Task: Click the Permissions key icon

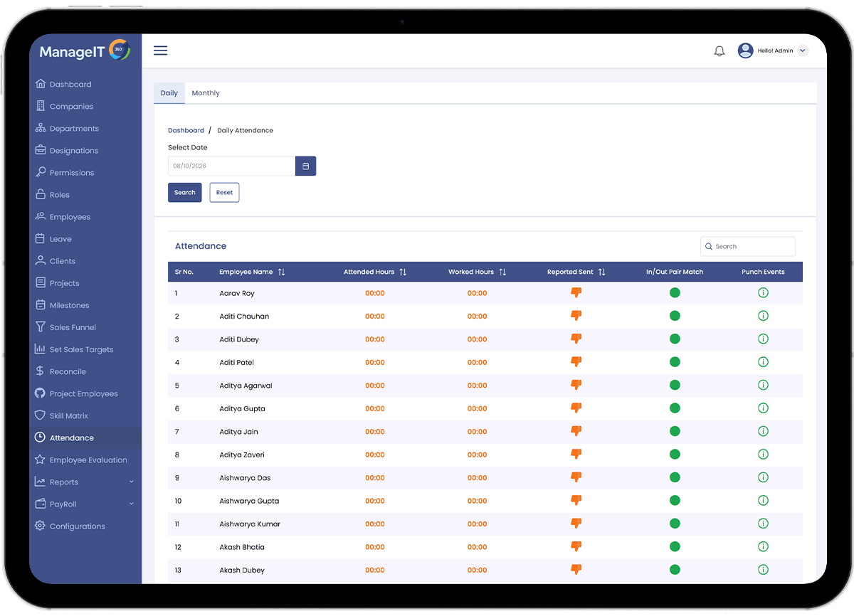Action: 41,172
